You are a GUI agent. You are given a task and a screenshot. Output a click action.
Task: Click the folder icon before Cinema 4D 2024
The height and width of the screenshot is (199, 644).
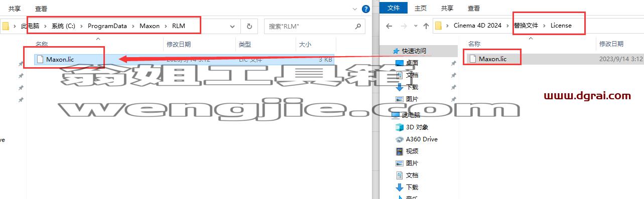(x=439, y=26)
